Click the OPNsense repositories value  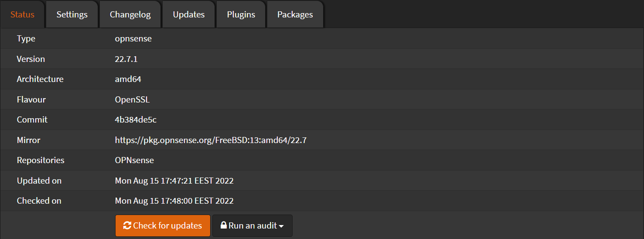134,160
